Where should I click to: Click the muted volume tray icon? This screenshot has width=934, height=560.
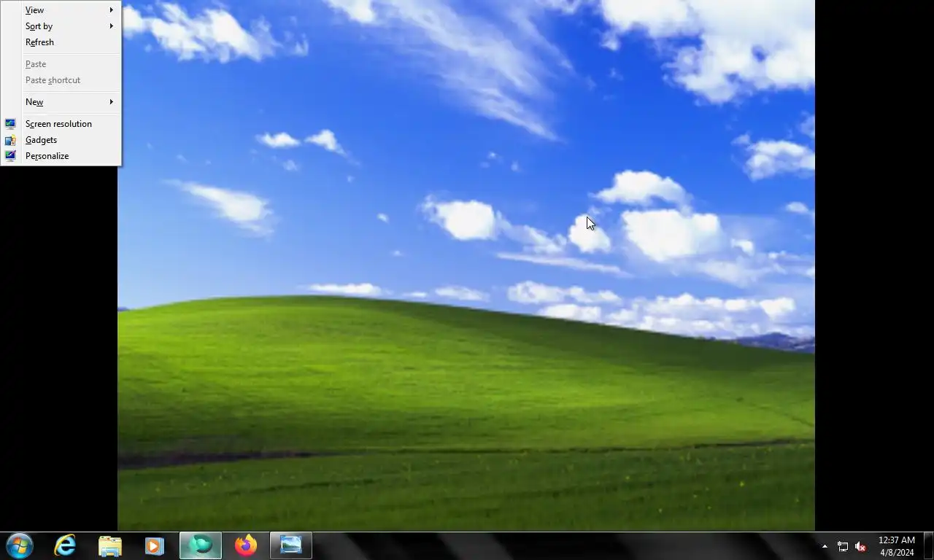pos(860,546)
